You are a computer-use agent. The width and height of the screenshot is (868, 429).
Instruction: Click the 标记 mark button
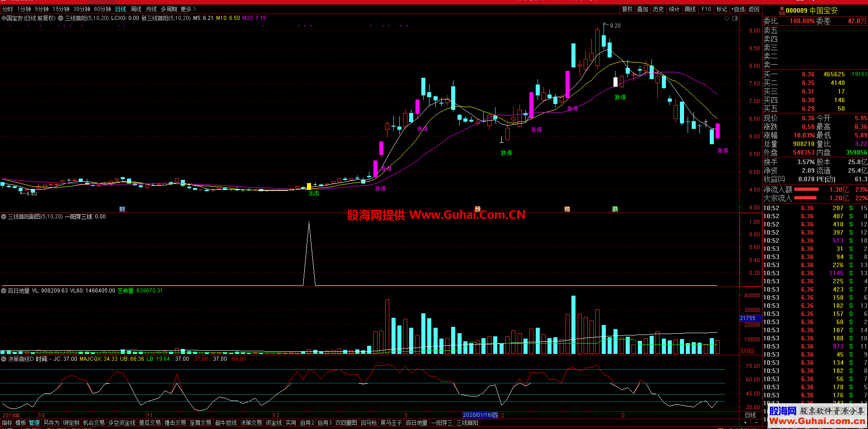click(722, 9)
